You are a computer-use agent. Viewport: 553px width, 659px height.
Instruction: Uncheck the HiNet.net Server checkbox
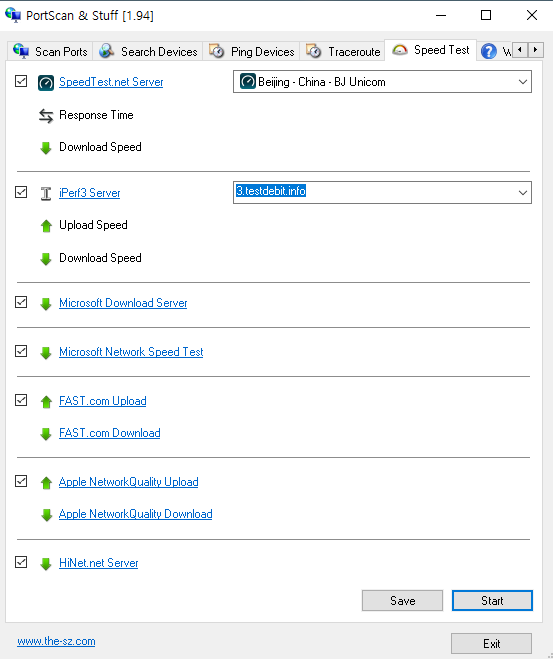click(21, 562)
